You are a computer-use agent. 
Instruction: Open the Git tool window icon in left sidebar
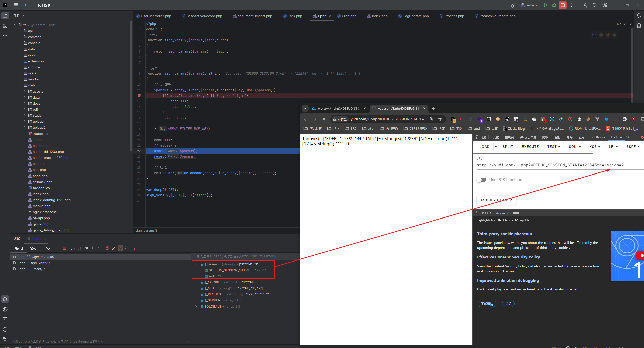click(5, 339)
